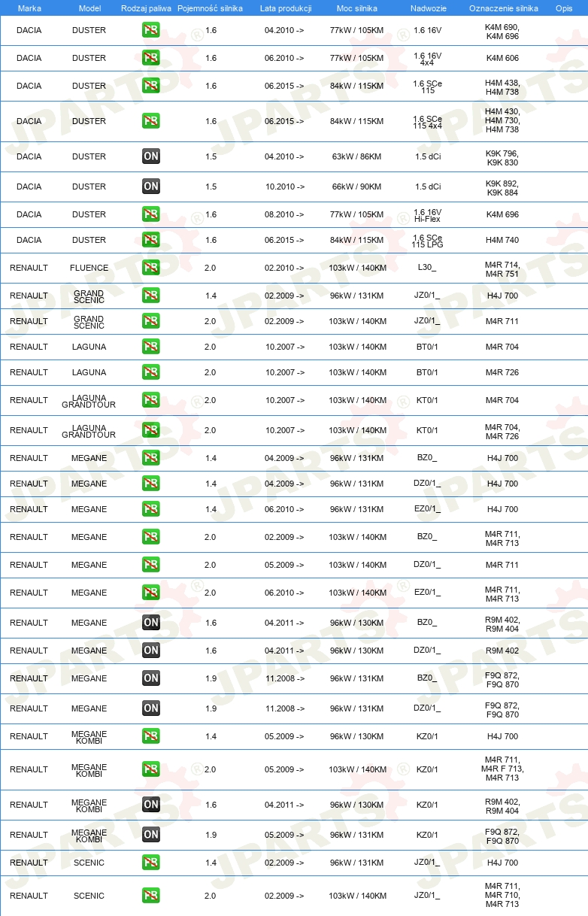Click petrol icon in Scenic 1.4 row
588x916 pixels.
(x=151, y=863)
